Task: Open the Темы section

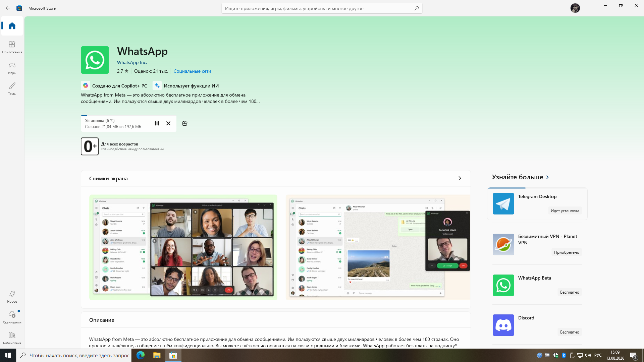Action: pyautogui.click(x=12, y=89)
